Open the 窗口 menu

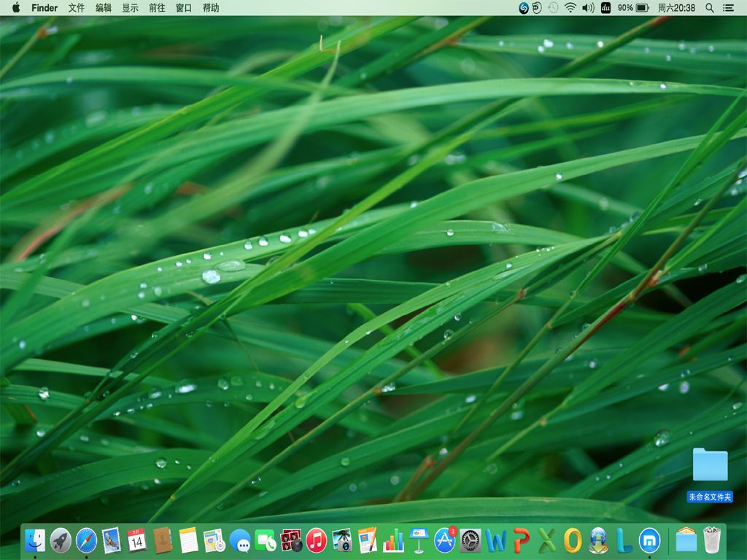[184, 8]
